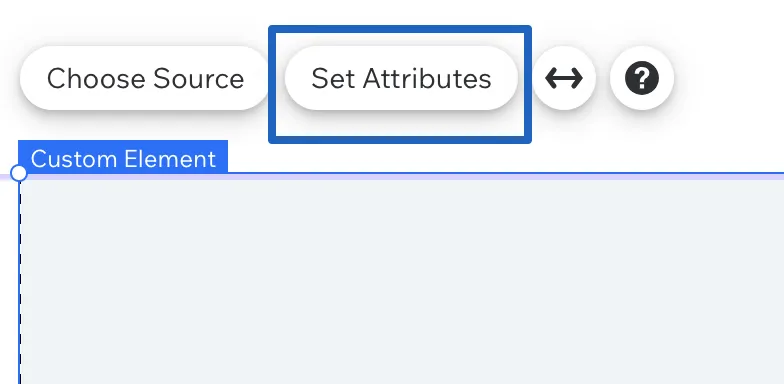Select the grey custom element placeholder area
Image resolution: width=784 pixels, height=384 pixels.
(402, 282)
